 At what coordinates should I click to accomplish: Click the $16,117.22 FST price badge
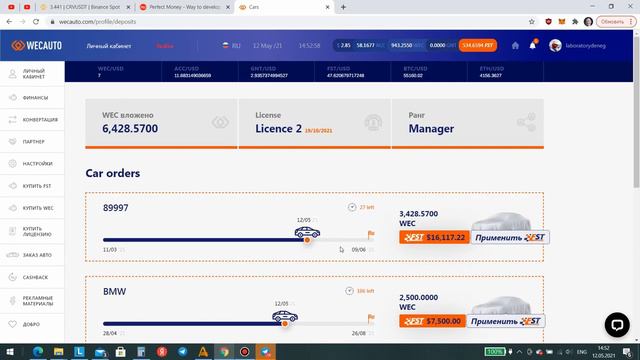pos(435,237)
